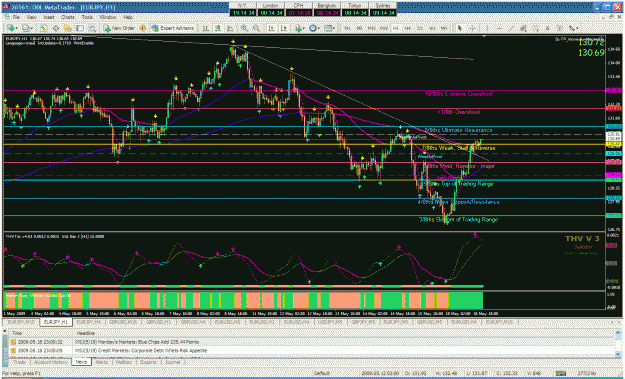Expand the Indicators dropdown arrow
Image resolution: width=625 pixels, height=379 pixels.
pos(304,28)
